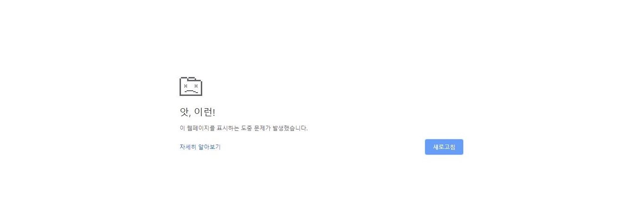This screenshot has height=215, width=644.
Task: Click the sad folder error icon
Action: click(191, 86)
